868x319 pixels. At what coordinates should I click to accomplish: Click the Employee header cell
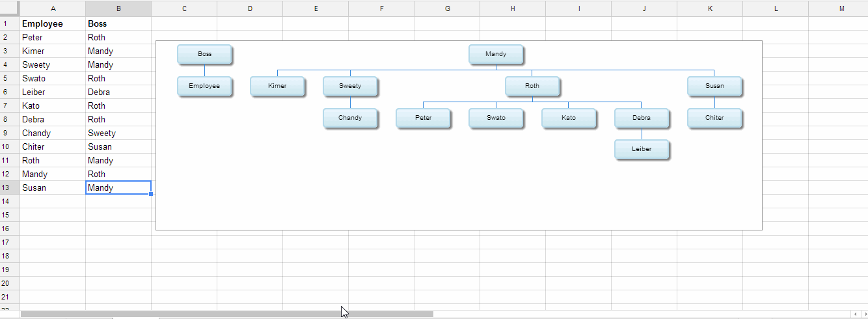coord(53,23)
